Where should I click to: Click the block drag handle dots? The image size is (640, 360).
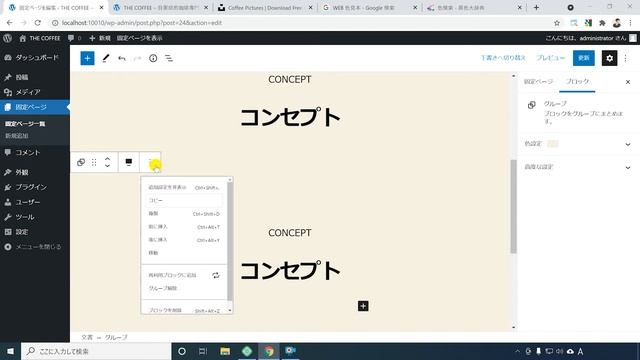pyautogui.click(x=94, y=162)
